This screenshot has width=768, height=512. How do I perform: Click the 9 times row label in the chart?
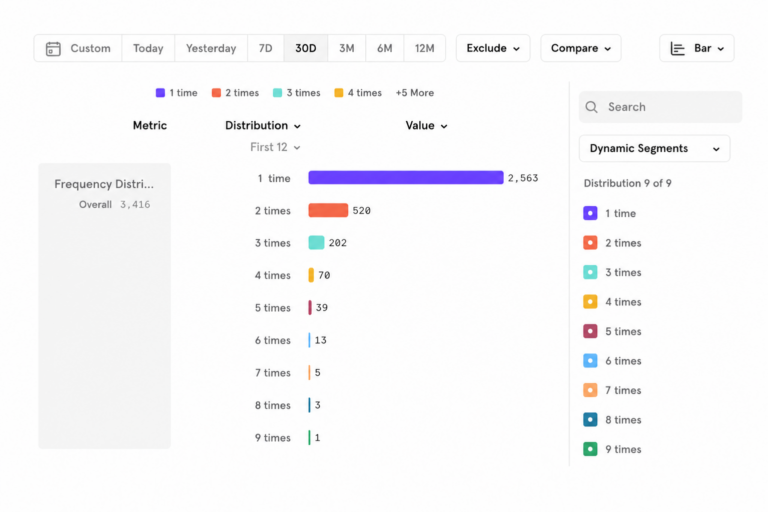(x=273, y=438)
